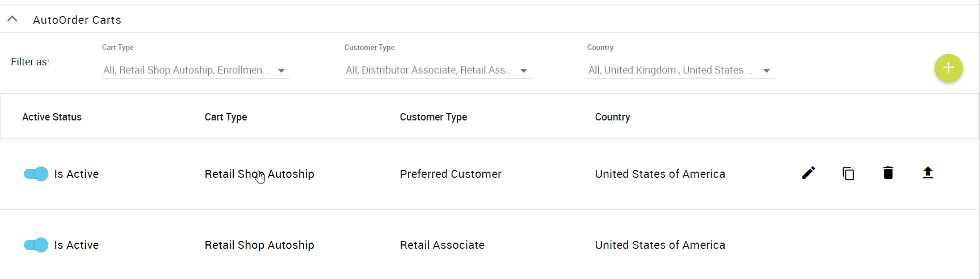Select the Retail Associate customer type cell
The image size is (980, 279).
442,245
